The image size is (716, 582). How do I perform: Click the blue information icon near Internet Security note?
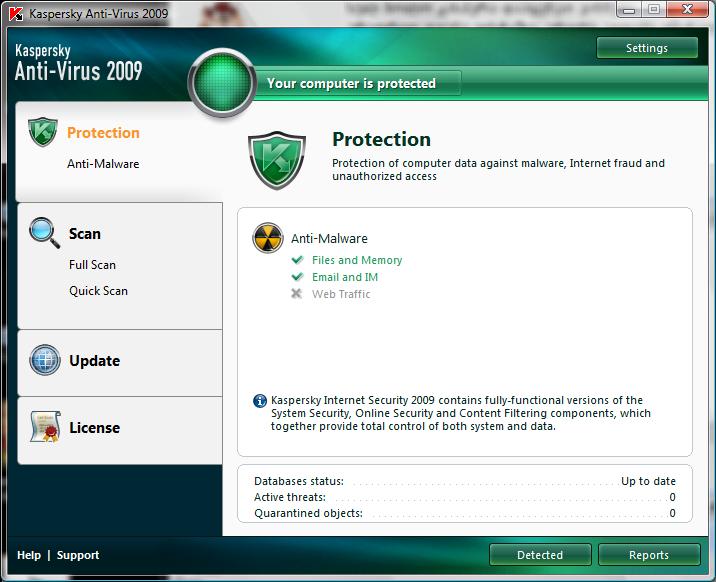click(260, 401)
